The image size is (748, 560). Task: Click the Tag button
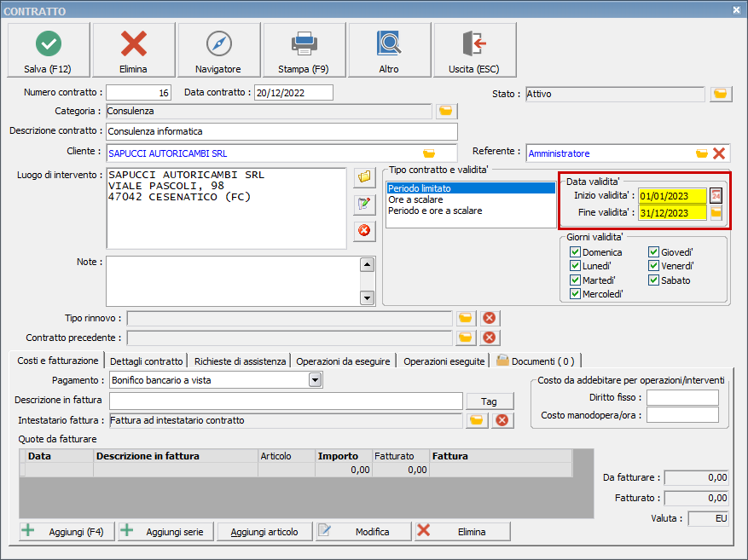(490, 401)
